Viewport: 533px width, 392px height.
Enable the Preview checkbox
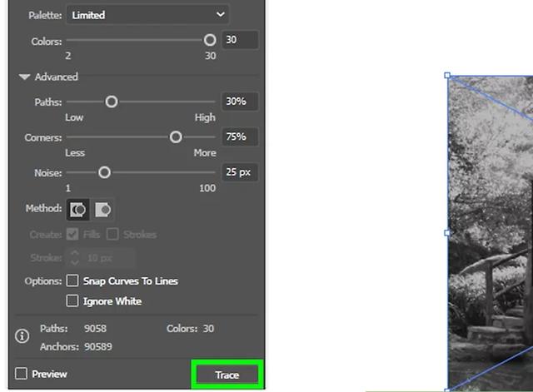point(22,375)
